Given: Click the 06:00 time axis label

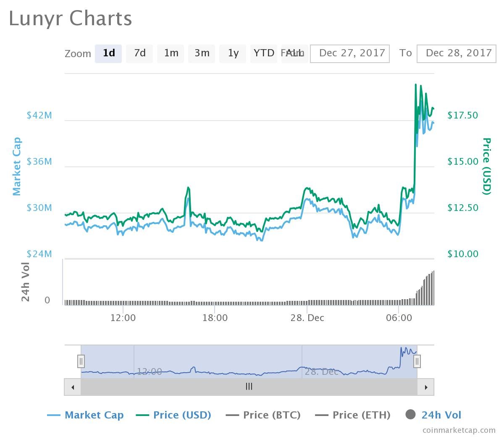Looking at the screenshot, I should (399, 318).
